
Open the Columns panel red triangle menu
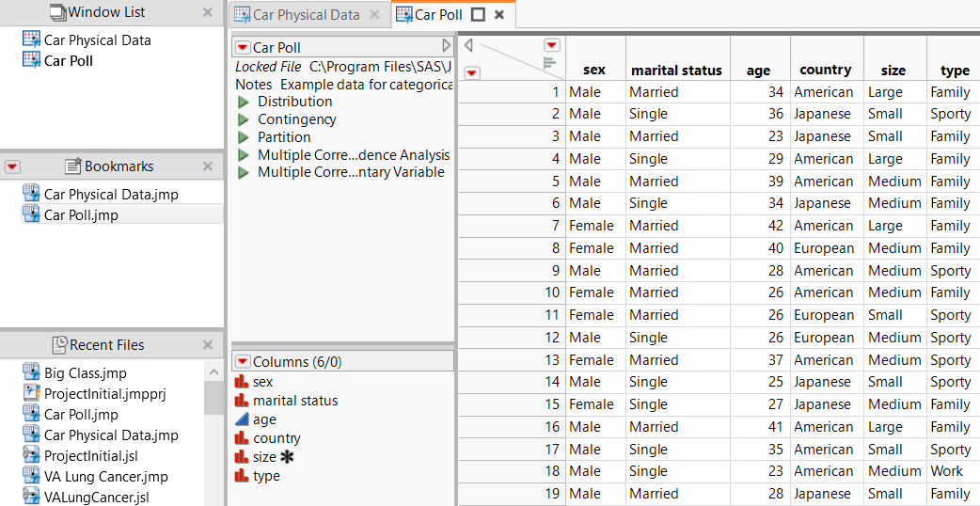point(243,362)
